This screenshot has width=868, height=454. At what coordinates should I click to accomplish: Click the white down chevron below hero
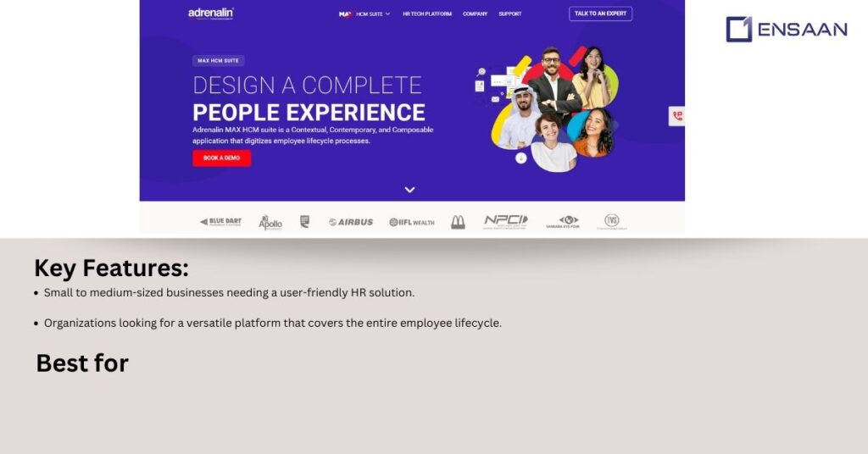pyautogui.click(x=409, y=190)
